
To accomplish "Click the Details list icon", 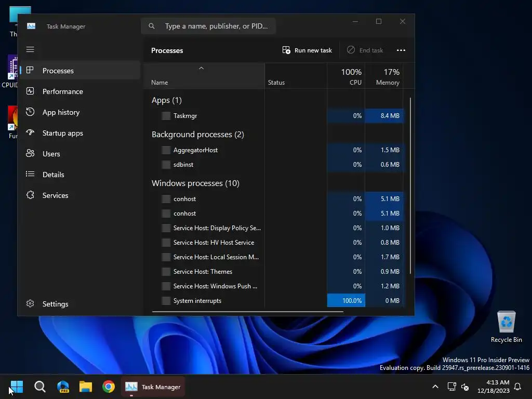I will point(30,175).
